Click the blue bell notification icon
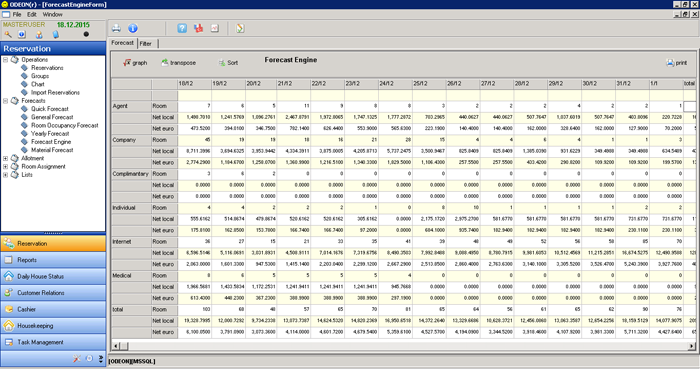 point(56,34)
